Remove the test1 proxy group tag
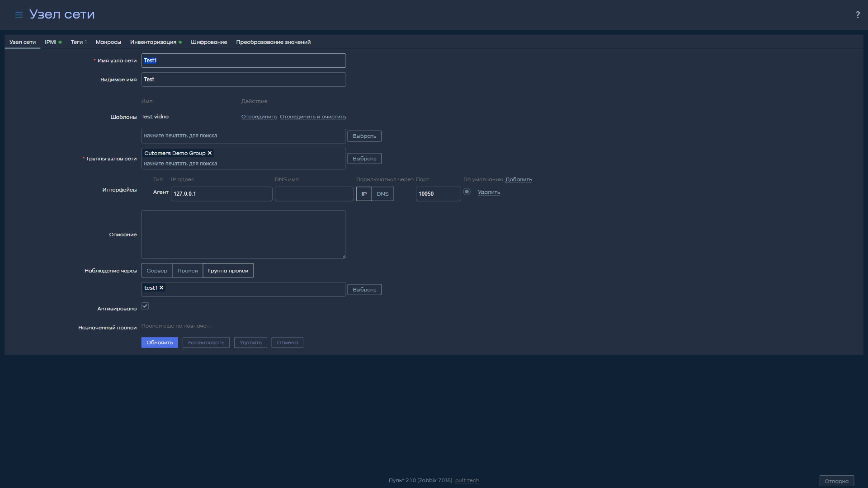Viewport: 868px width, 488px height. pos(161,288)
